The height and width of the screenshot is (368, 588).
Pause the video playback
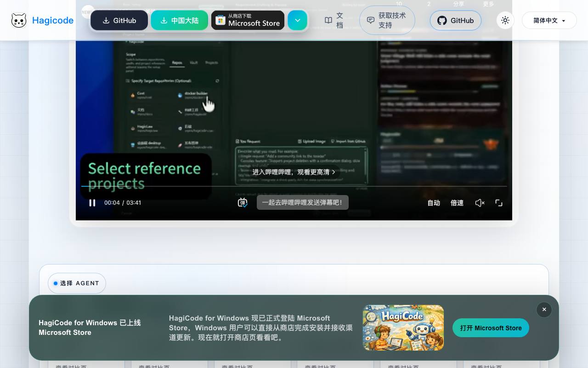tap(92, 203)
